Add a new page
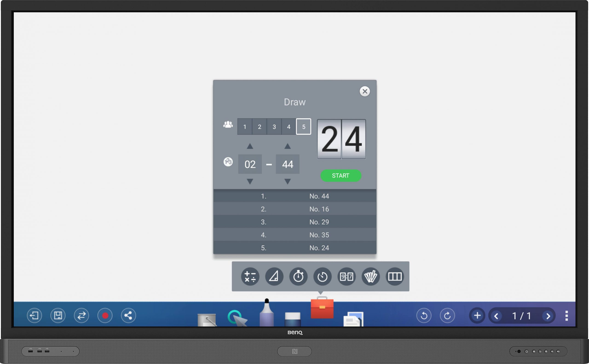This screenshot has height=364, width=589. coord(477,315)
